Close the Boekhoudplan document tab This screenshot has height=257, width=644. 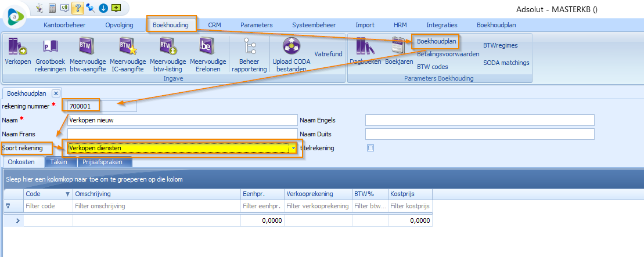click(56, 93)
